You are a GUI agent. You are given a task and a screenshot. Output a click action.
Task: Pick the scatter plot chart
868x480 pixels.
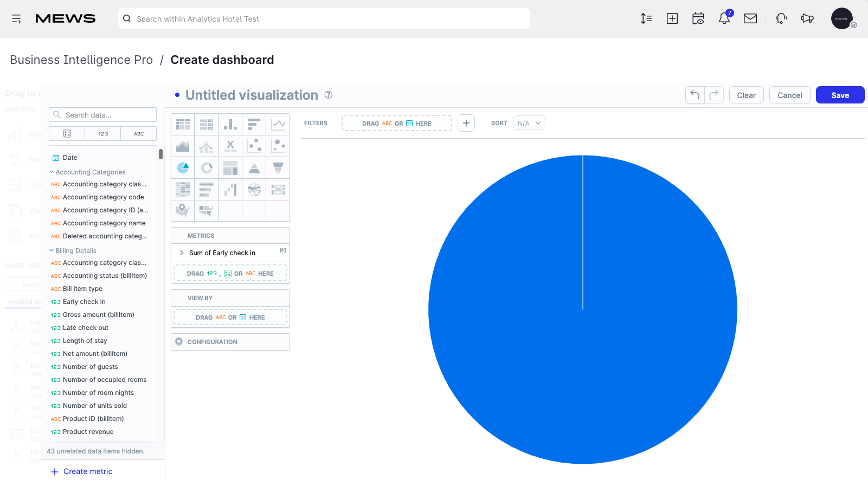coord(254,146)
